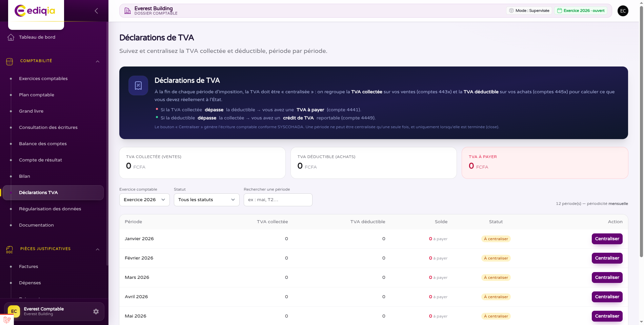Click the Exercice 2026 ouvert badge

pos(581,11)
